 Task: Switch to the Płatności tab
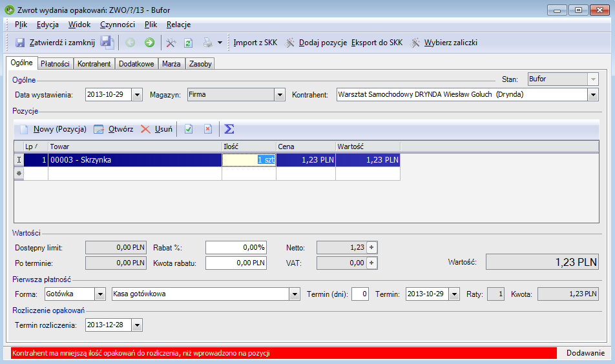click(55, 64)
